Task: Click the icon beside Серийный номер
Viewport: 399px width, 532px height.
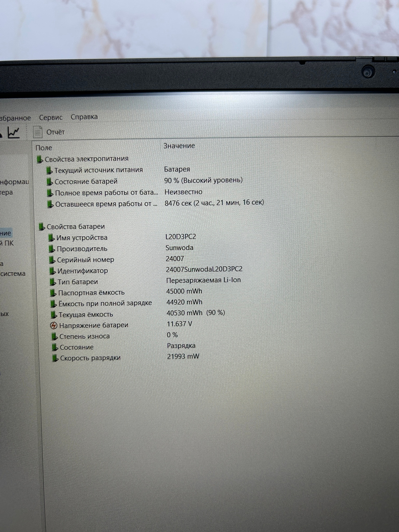Action: click(x=52, y=260)
